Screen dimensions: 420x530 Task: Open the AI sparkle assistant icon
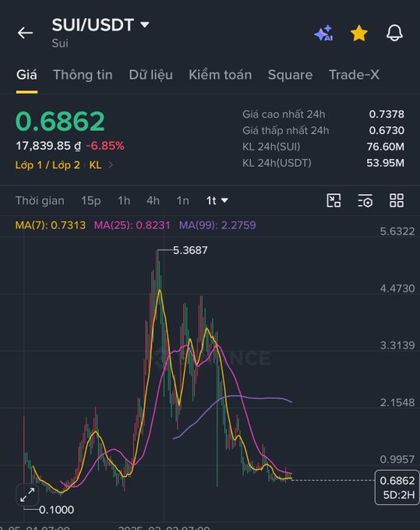coord(323,33)
